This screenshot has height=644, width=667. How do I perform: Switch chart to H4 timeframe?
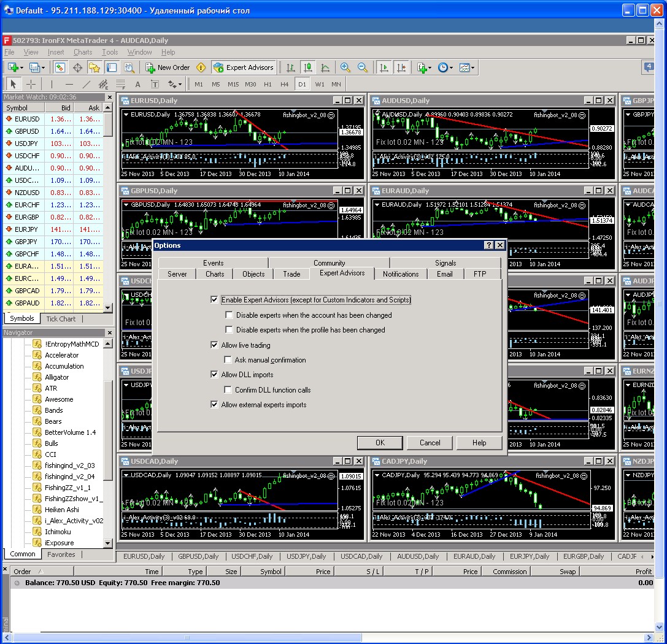284,84
